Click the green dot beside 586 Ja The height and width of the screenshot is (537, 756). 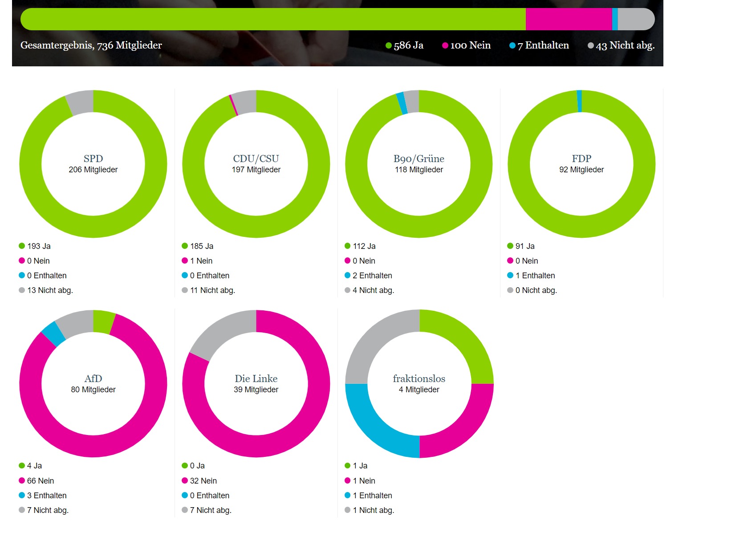point(389,45)
